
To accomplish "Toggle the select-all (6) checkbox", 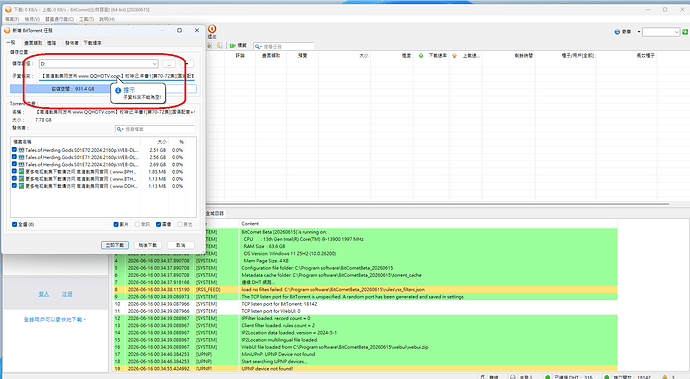I will (x=15, y=224).
